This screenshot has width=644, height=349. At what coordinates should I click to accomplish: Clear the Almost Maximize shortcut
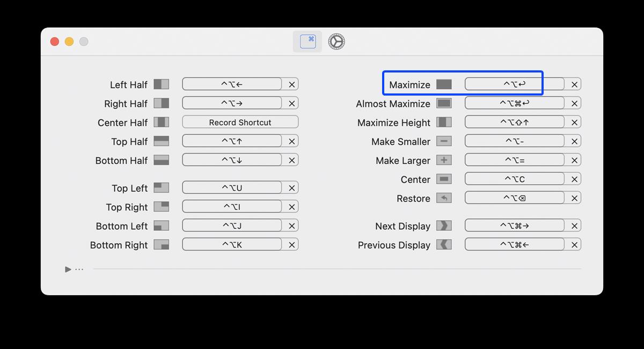(x=574, y=103)
